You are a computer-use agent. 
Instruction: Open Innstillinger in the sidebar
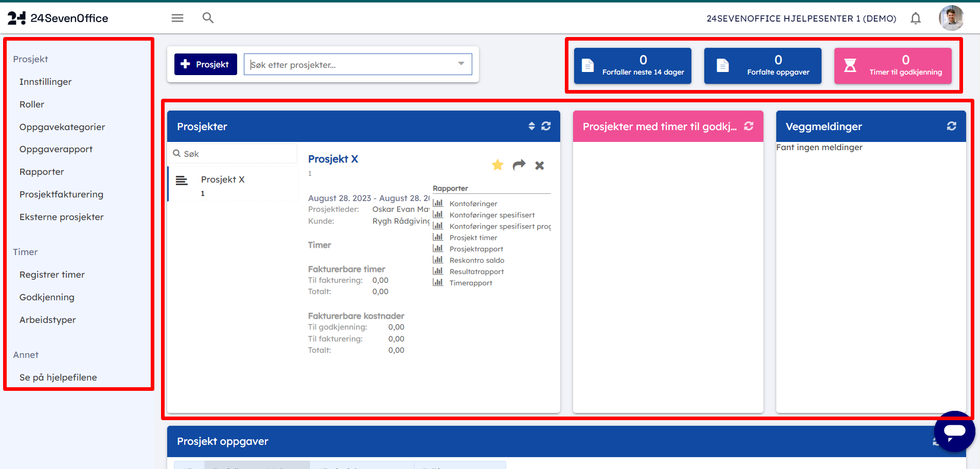pos(45,82)
